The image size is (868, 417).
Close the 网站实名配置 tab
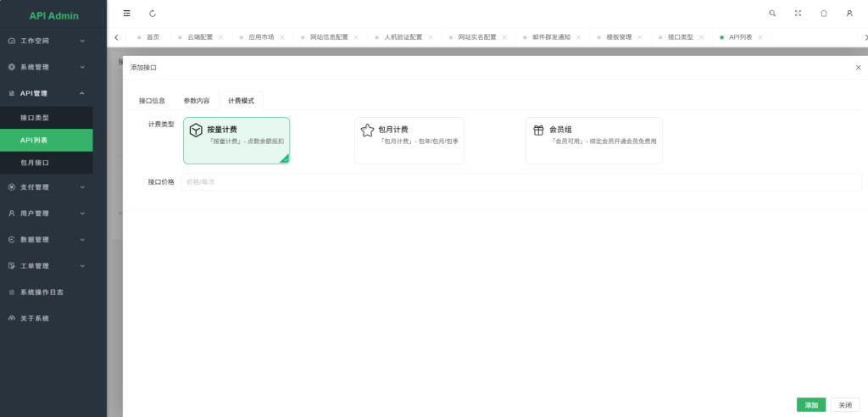pos(505,37)
